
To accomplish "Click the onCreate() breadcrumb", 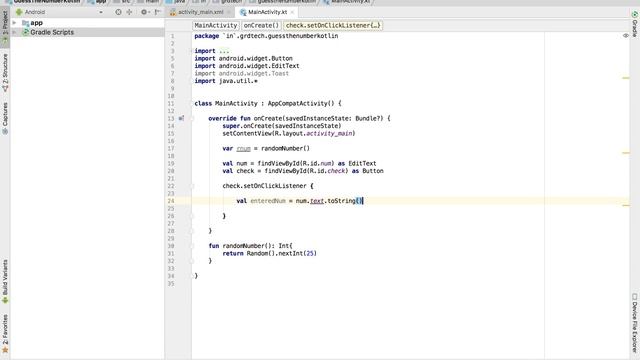I will pyautogui.click(x=261, y=25).
